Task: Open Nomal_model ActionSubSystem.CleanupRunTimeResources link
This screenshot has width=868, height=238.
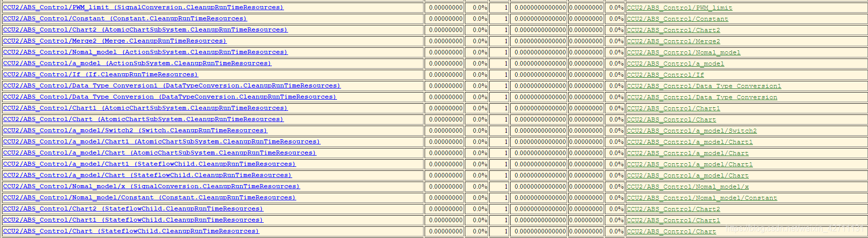Action: [146, 52]
